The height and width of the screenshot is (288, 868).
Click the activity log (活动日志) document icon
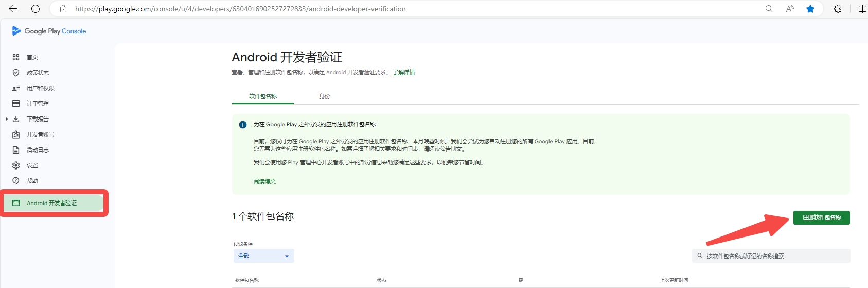point(16,150)
